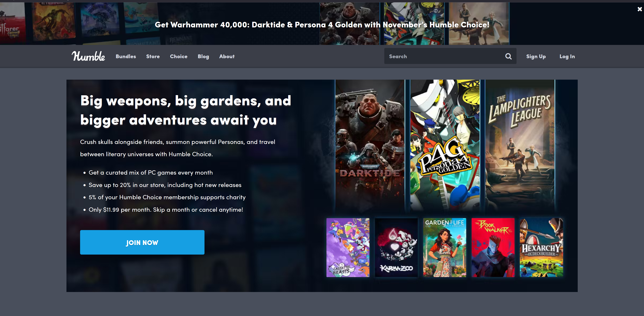Open the Bundles menu

click(126, 56)
